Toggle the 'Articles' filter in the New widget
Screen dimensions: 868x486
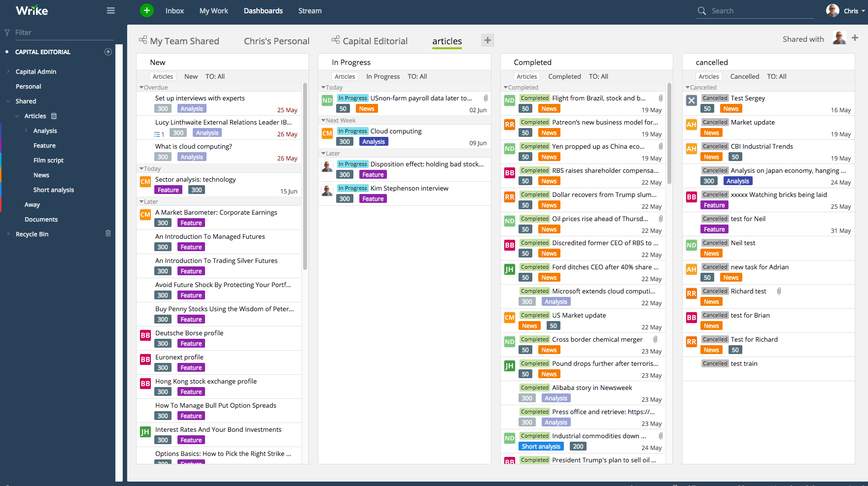(x=163, y=76)
